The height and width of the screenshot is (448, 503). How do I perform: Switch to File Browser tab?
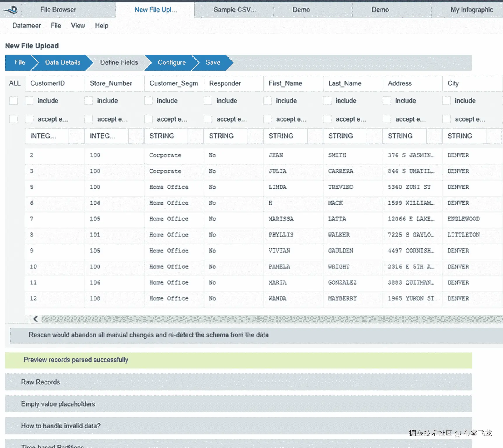click(61, 10)
